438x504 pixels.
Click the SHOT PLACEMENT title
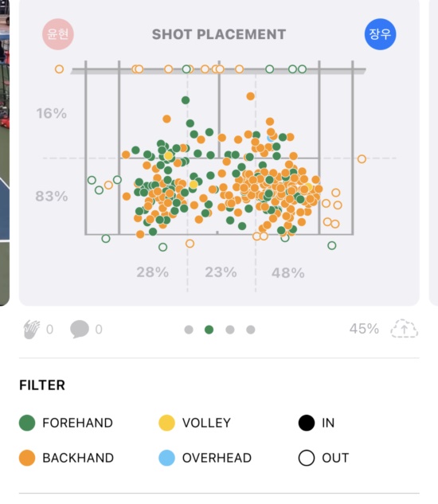[x=219, y=34]
